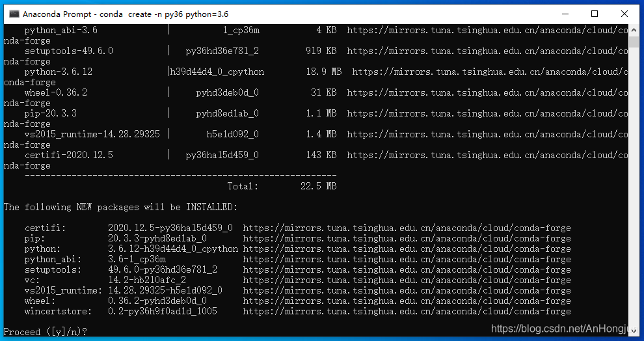The image size is (644, 341).
Task: Click version '14.2-hb210afc_2'
Action: coord(147,280)
